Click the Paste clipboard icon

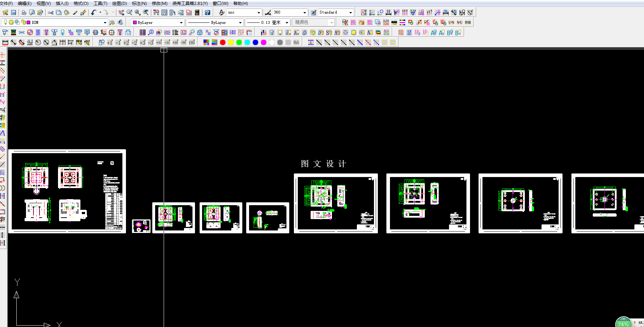coord(67,12)
